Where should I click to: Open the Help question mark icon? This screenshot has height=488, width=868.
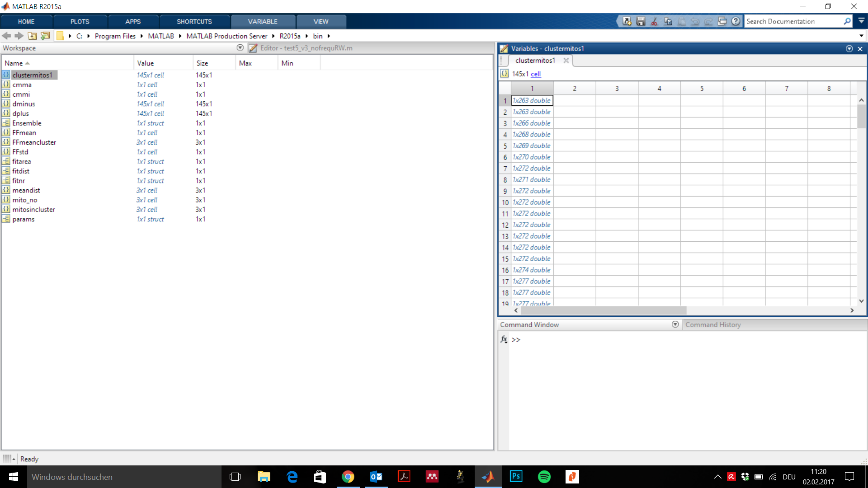(x=736, y=21)
